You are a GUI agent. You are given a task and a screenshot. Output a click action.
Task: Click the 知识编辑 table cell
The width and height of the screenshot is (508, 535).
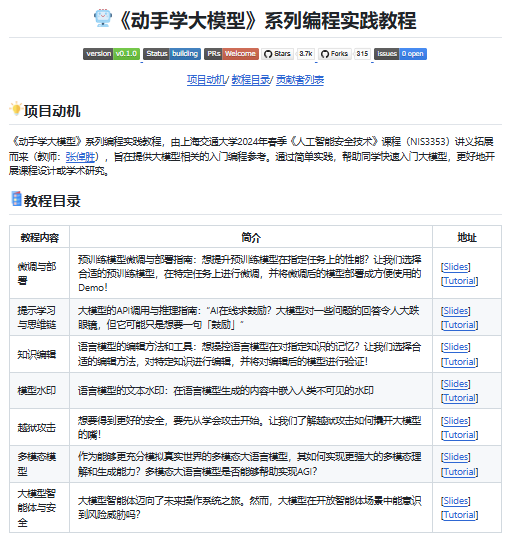pos(40,354)
